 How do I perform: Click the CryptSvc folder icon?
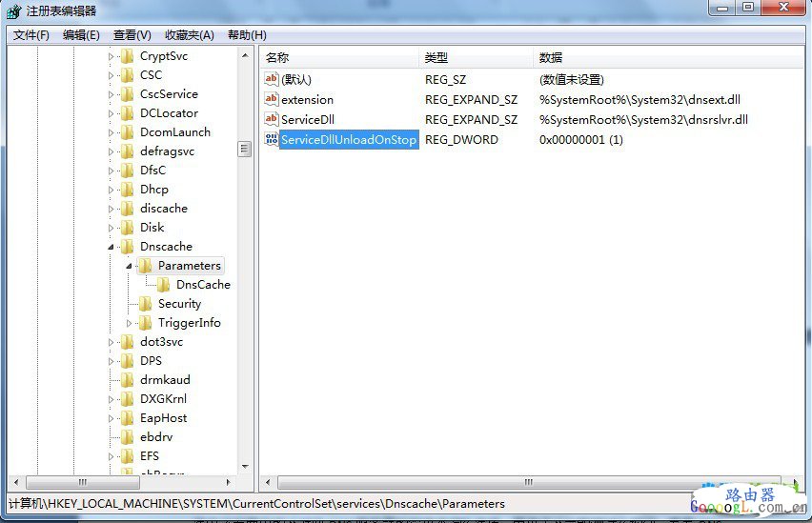pos(127,56)
